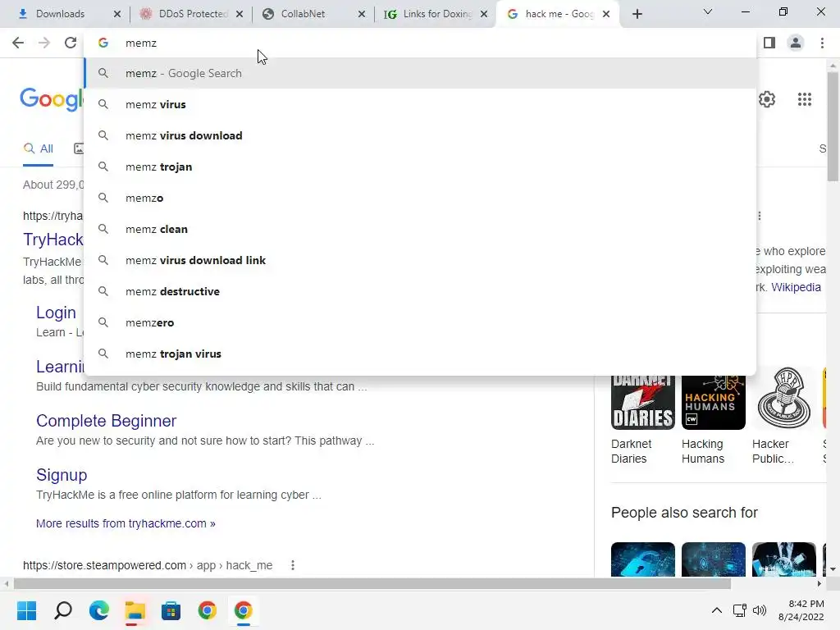Open More results from tryhackme.com
The height and width of the screenshot is (630, 840).
pyautogui.click(x=126, y=523)
